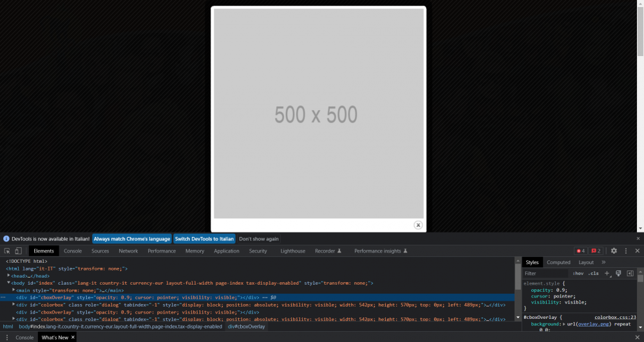Click the opacity: 0.9 value in element.style
This screenshot has width=644, height=342.
click(561, 290)
